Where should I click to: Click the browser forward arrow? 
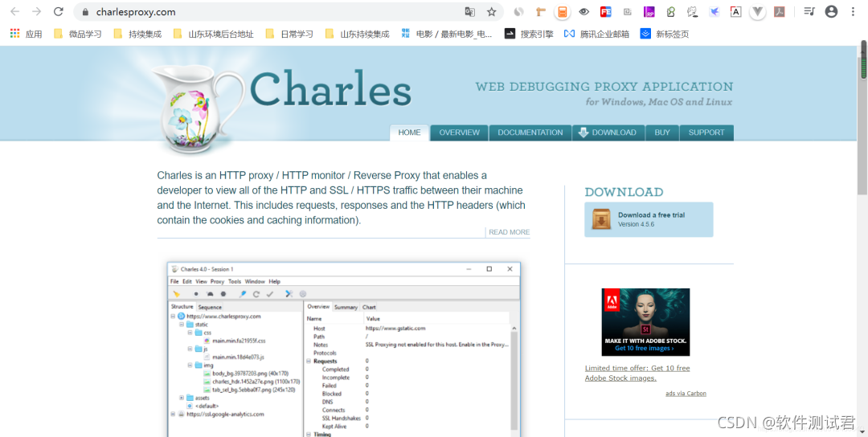36,11
